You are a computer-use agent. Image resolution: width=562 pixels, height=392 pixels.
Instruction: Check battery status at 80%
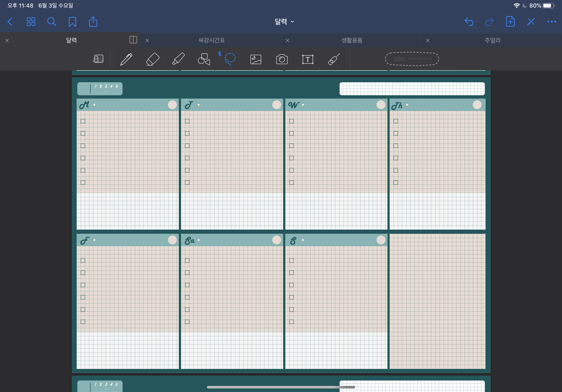[x=542, y=5]
